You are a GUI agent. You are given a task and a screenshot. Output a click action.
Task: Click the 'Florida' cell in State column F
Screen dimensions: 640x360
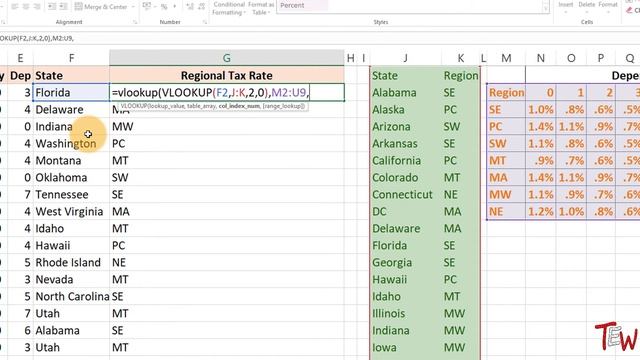click(71, 92)
